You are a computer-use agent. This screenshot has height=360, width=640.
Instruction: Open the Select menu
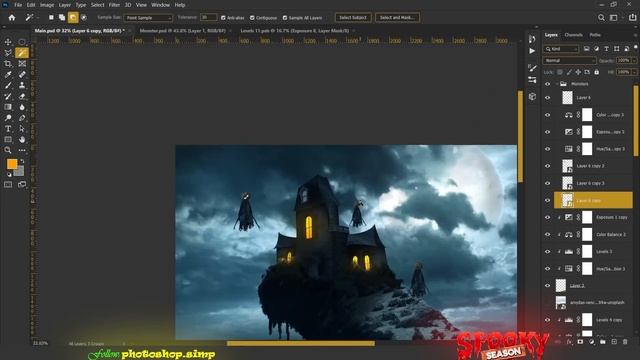click(x=97, y=5)
